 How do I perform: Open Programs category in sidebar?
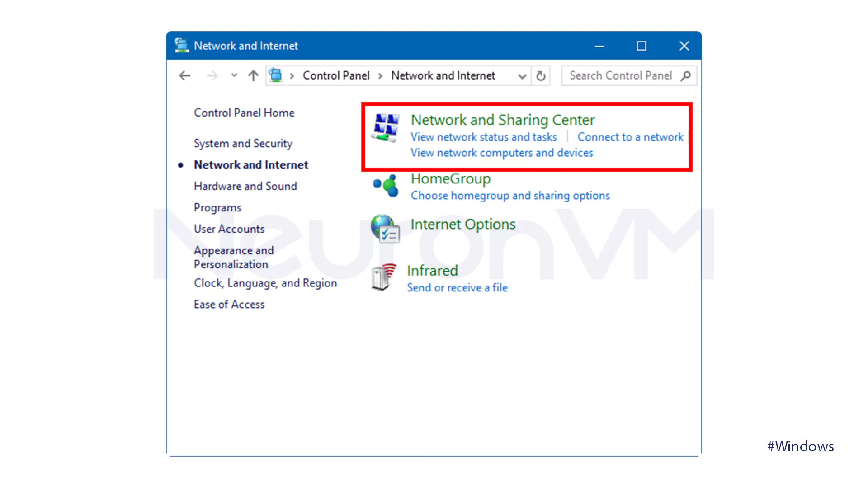tap(217, 208)
